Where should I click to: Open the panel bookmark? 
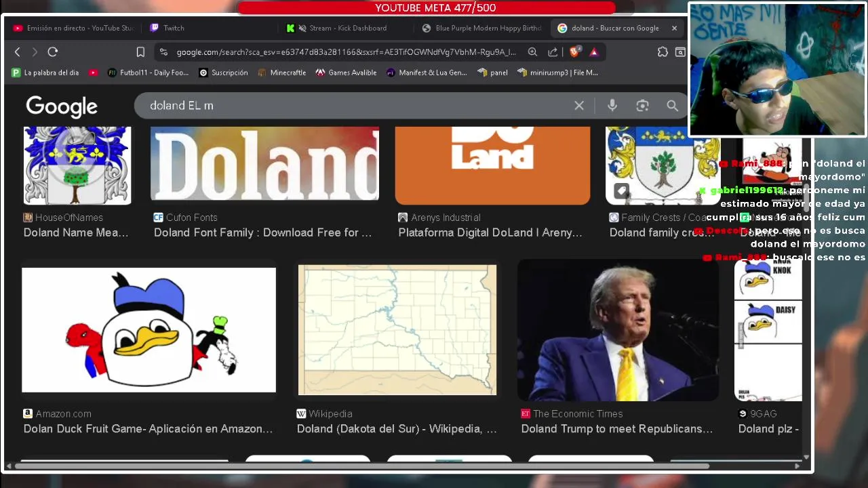tap(492, 73)
